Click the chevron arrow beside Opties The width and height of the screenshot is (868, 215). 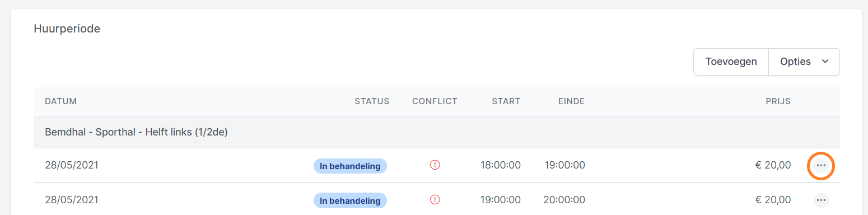click(825, 62)
